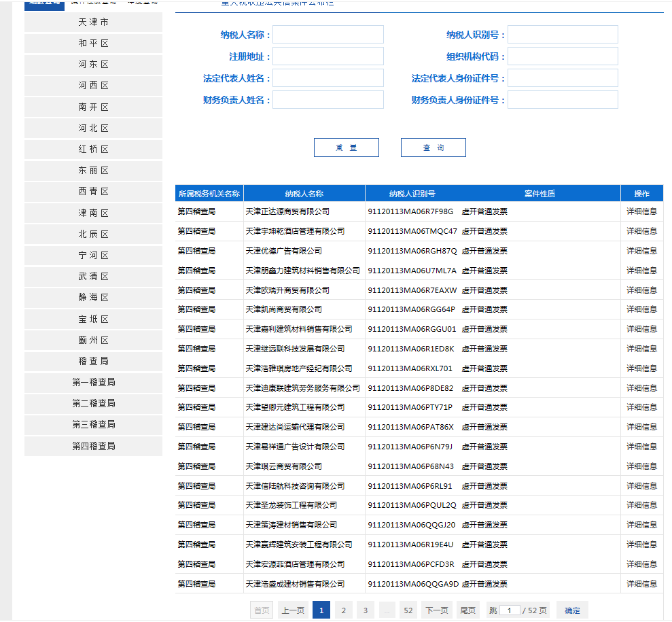Select 红桥区 sidebar entry
The width and height of the screenshot is (672, 622).
(94, 149)
